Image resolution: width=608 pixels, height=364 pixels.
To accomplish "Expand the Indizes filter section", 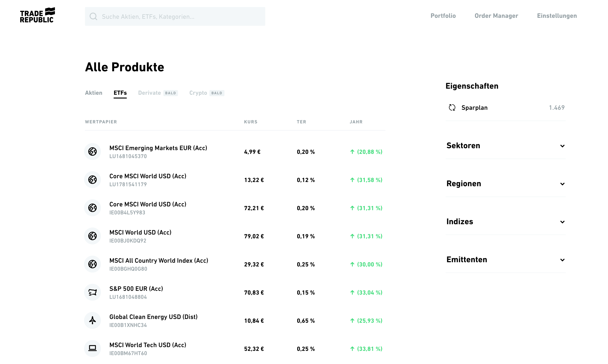I will [506, 222].
